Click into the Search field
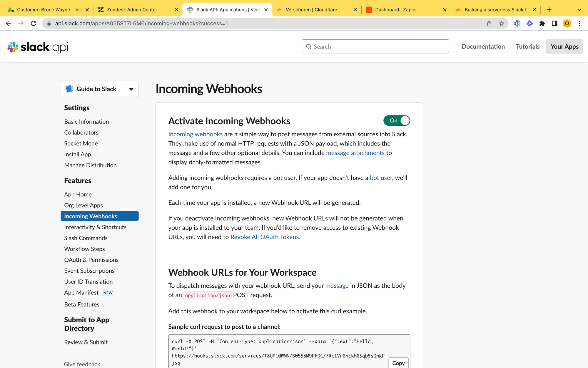 375,47
